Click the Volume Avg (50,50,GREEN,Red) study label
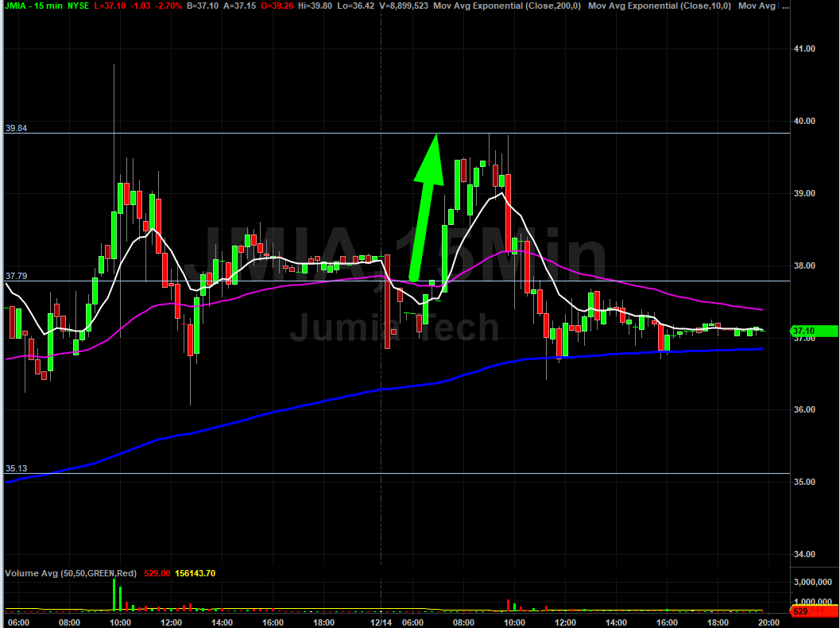 70,573
